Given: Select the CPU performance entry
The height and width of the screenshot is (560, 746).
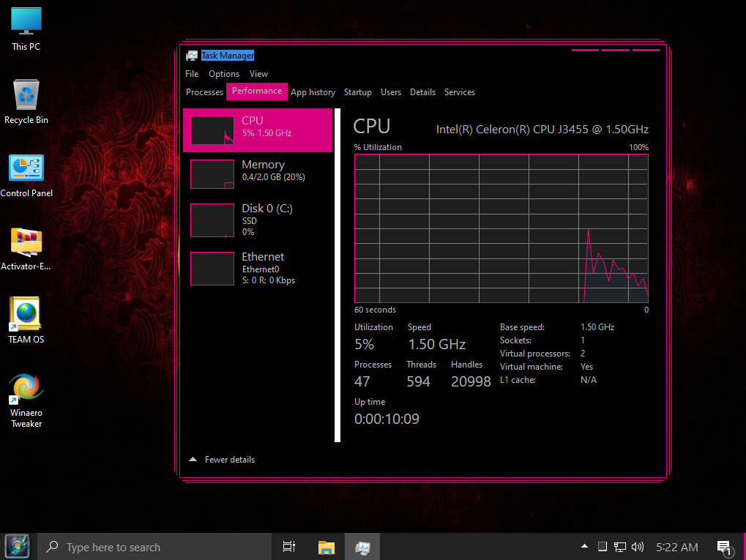Looking at the screenshot, I should (x=258, y=130).
